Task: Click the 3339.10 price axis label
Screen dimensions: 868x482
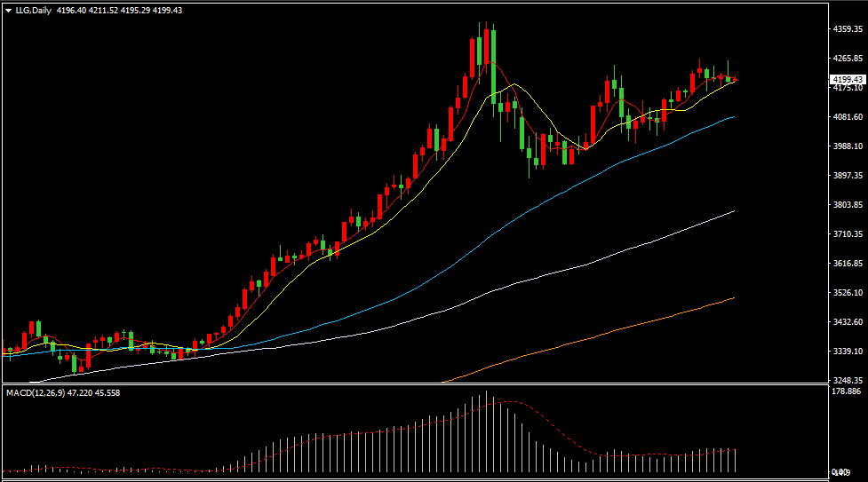Action: pos(848,352)
